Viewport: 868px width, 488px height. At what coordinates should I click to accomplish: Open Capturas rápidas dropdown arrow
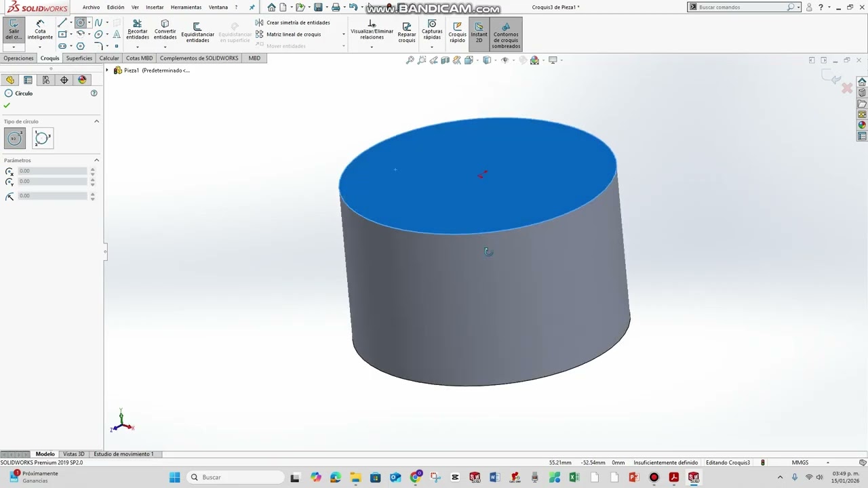(432, 46)
